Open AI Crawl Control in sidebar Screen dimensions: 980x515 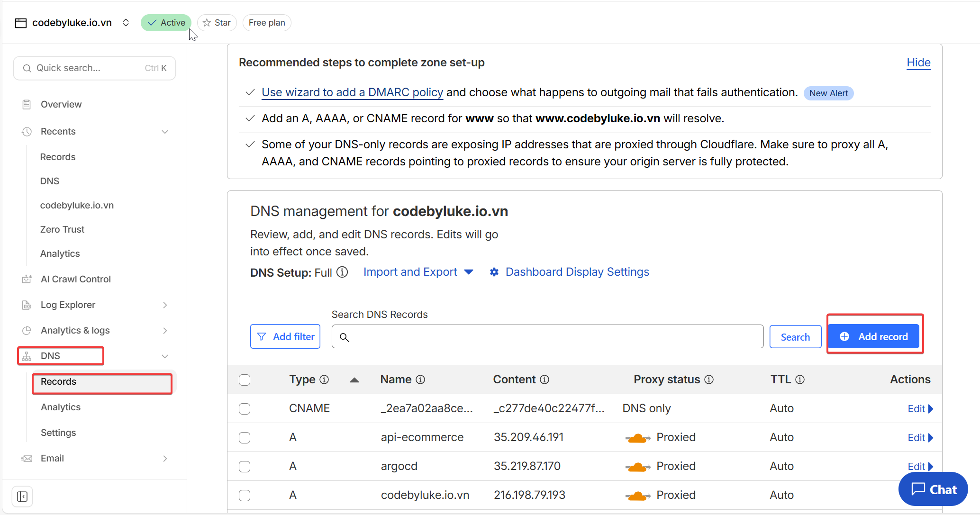[x=76, y=280]
